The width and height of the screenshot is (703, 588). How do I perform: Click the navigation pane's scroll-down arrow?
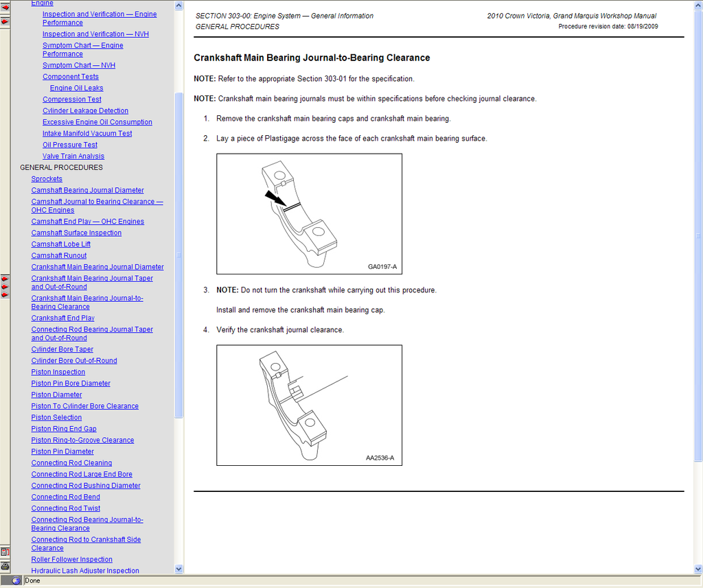179,569
